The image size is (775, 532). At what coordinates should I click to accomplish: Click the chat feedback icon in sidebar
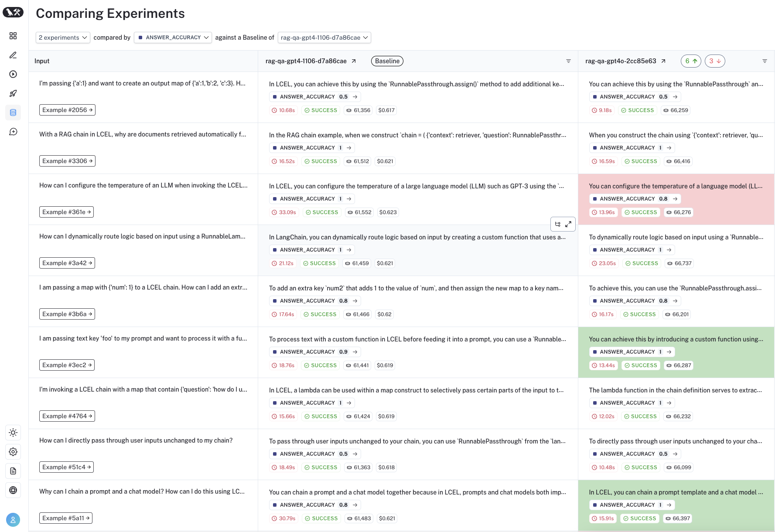point(13,132)
